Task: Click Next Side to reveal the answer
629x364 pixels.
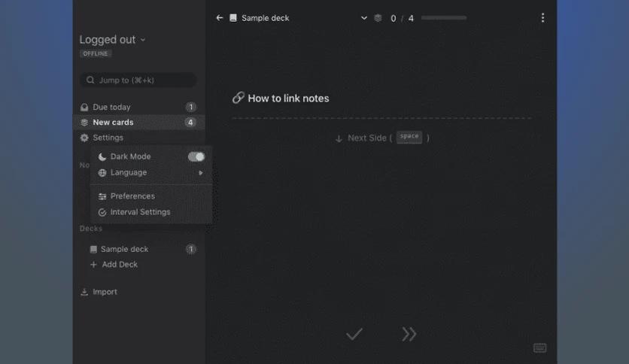Action: (x=382, y=138)
